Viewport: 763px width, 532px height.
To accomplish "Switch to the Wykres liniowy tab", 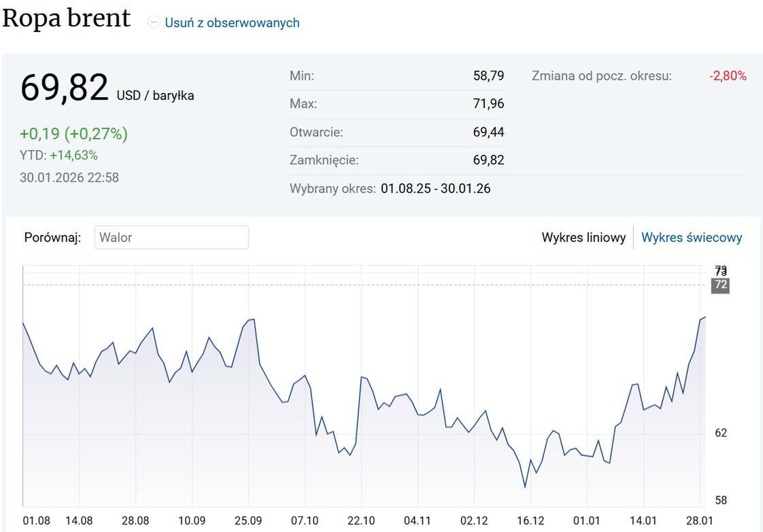I will (x=583, y=238).
